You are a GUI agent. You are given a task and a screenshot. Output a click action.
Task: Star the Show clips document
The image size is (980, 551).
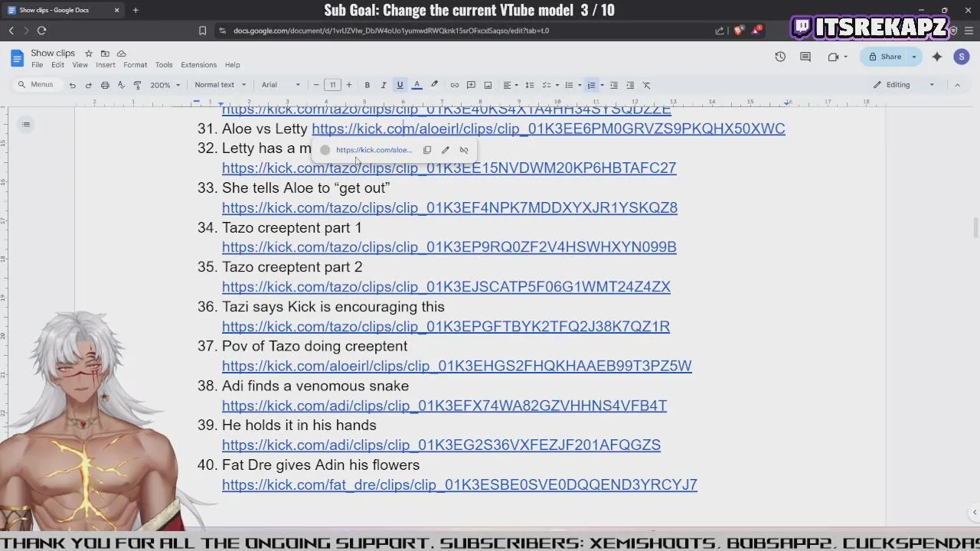click(89, 54)
